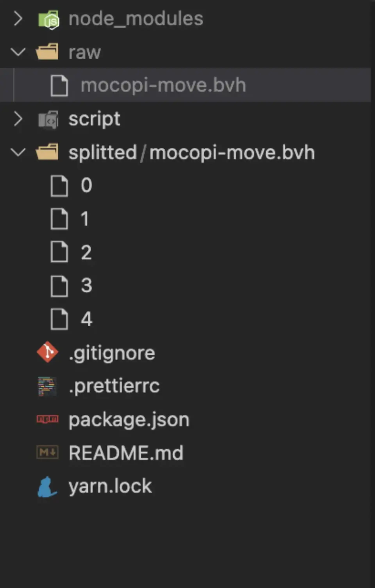Viewport: 375px width, 588px height.
Task: Expand the script folder chevron
Action: 18,119
